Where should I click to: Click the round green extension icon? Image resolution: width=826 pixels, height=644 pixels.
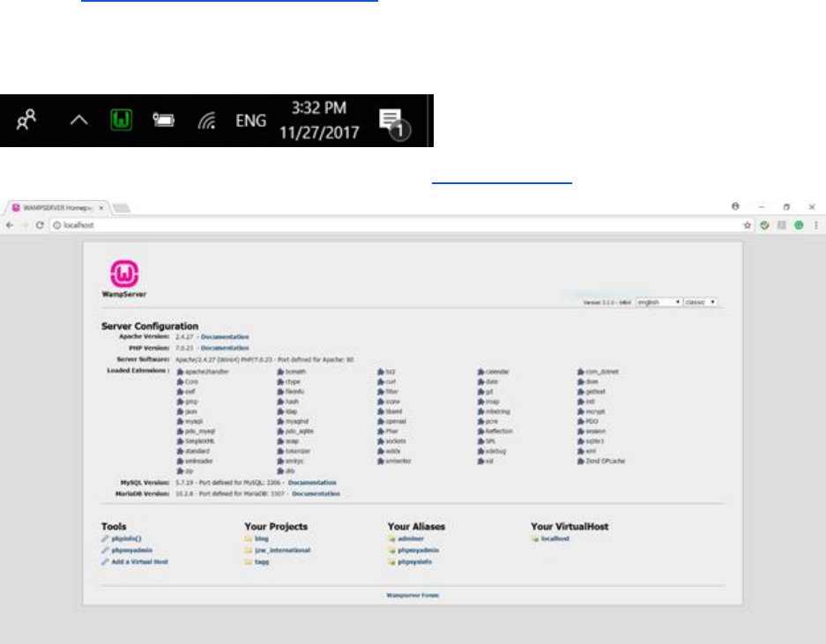[800, 226]
